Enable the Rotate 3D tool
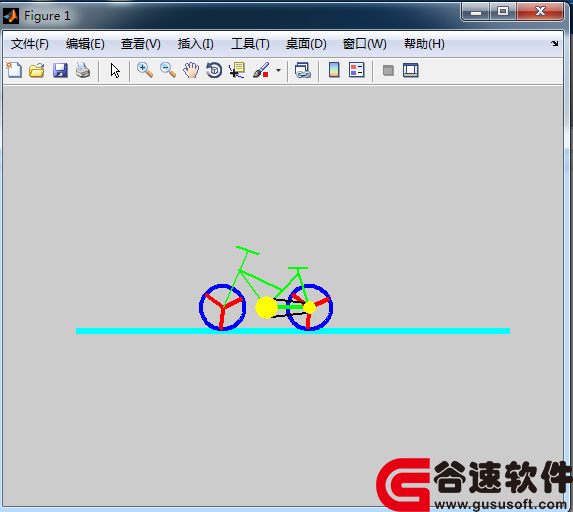This screenshot has width=573, height=512. tap(214, 70)
